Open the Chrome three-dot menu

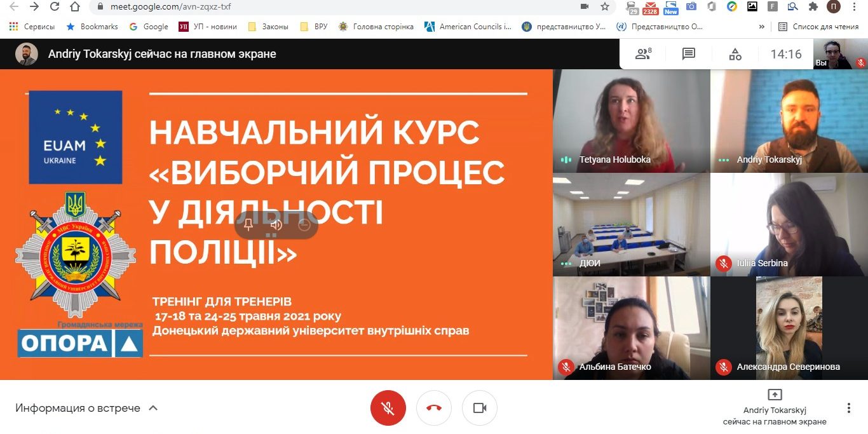[x=855, y=7]
